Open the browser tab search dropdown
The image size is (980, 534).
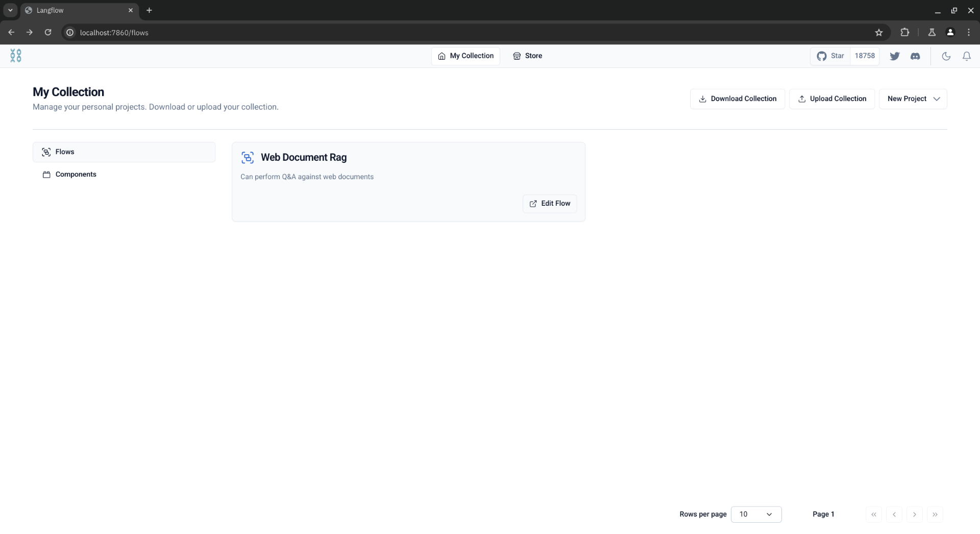(x=10, y=10)
